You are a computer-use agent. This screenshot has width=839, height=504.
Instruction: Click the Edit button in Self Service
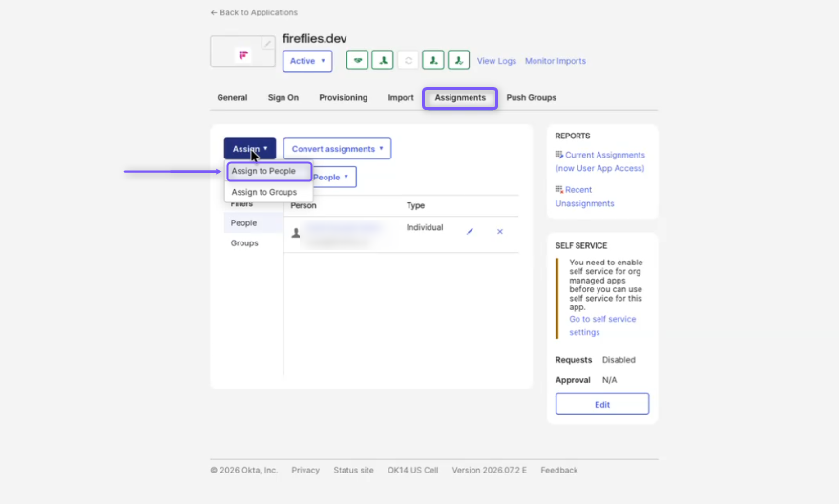[x=602, y=405]
